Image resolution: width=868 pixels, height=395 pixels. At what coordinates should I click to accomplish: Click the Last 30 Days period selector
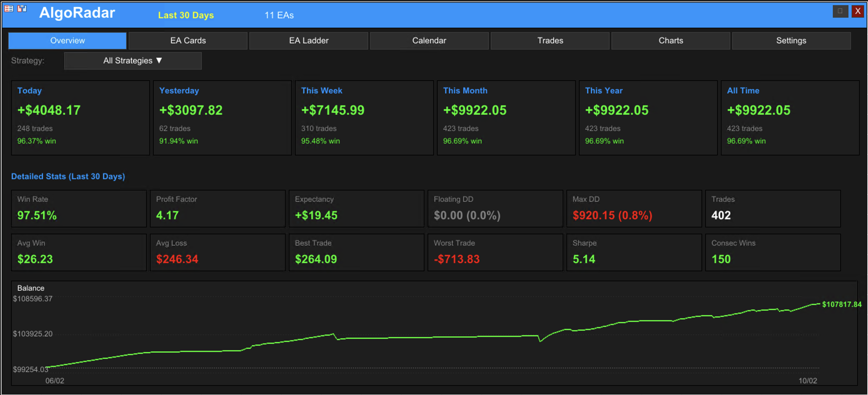pos(186,15)
